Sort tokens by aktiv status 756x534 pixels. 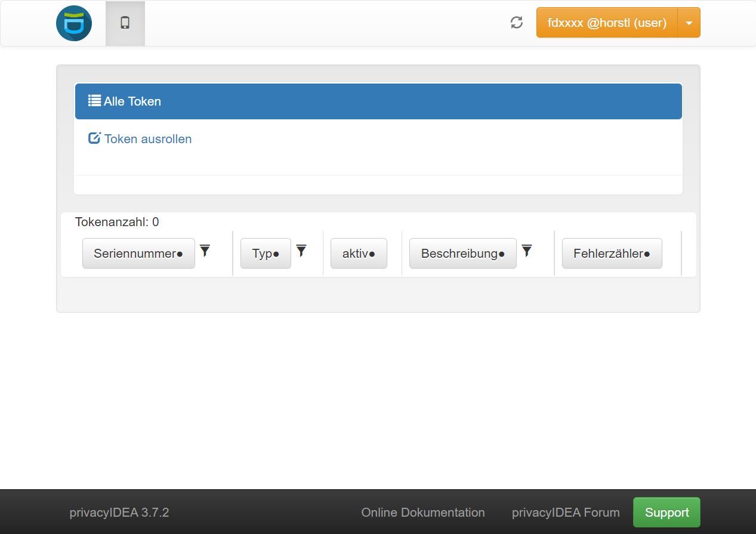tap(359, 254)
